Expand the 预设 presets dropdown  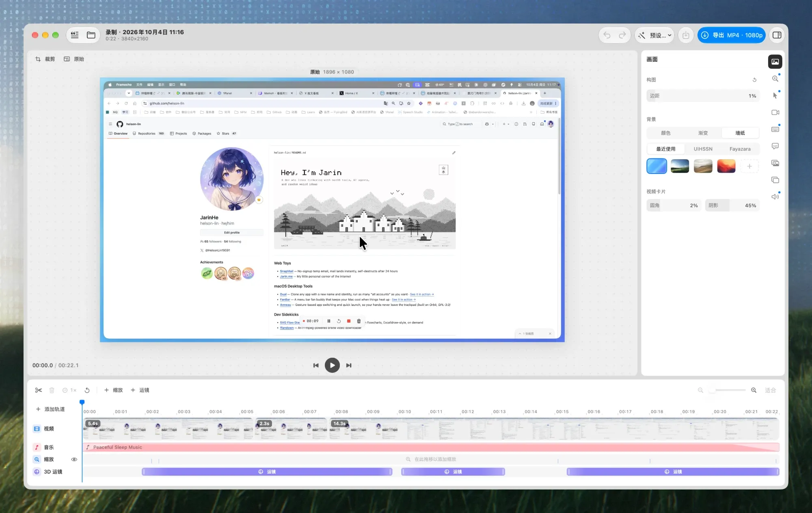click(x=655, y=35)
